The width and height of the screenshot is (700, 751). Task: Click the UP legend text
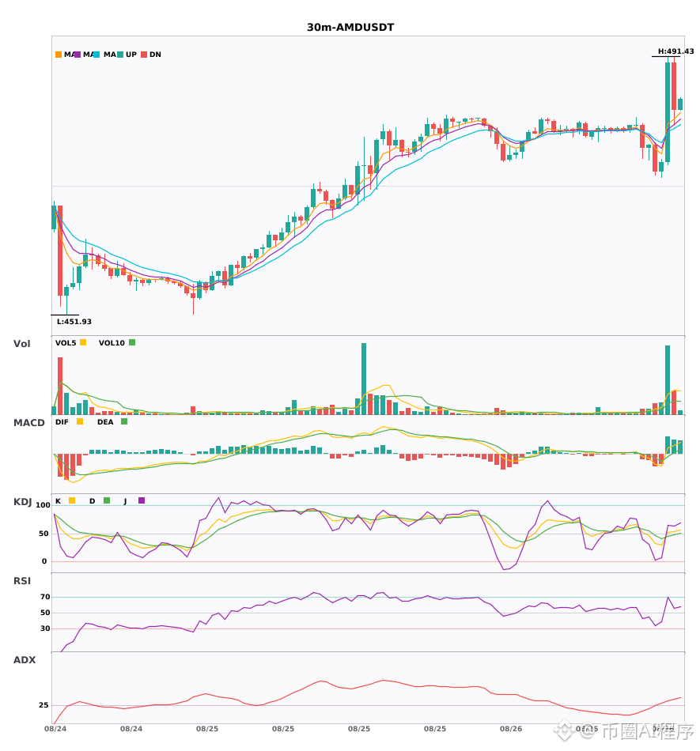(x=131, y=55)
